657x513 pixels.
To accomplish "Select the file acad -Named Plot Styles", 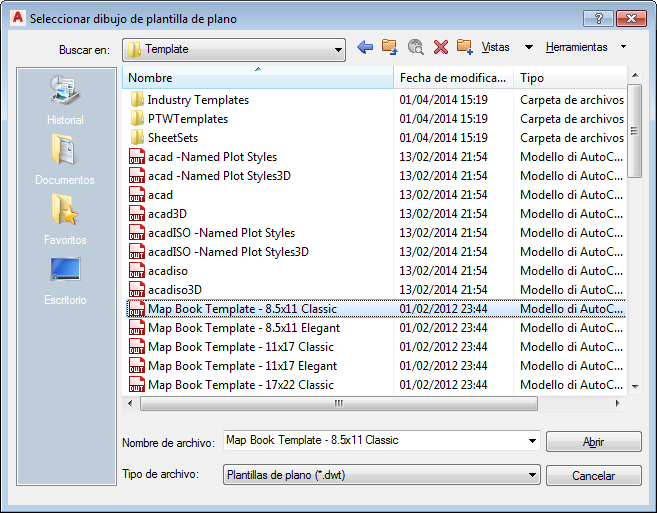I will tap(212, 157).
